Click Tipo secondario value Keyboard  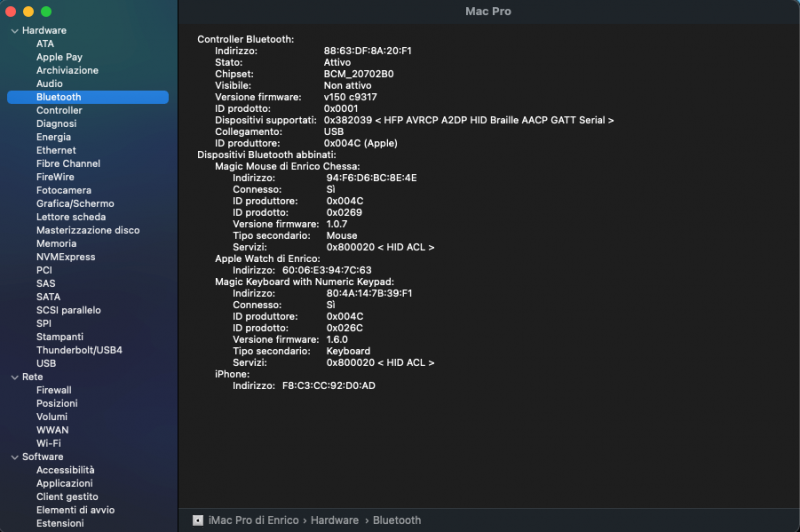pyautogui.click(x=348, y=351)
